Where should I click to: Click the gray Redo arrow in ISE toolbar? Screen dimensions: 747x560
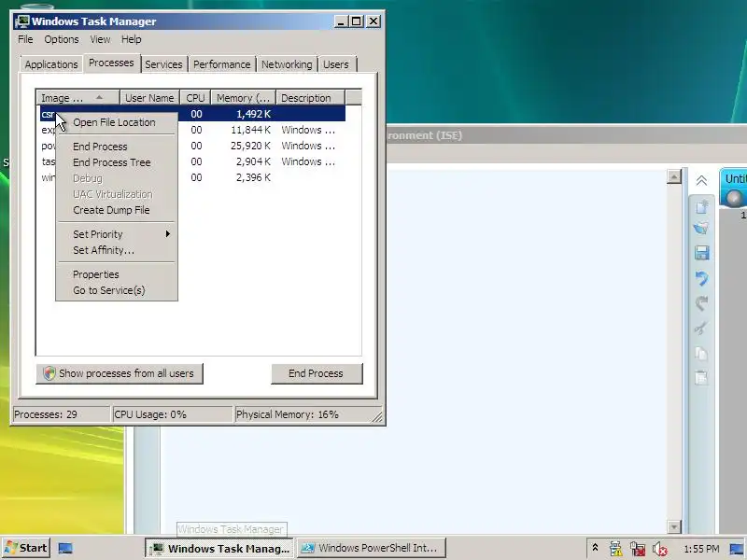pyautogui.click(x=701, y=303)
